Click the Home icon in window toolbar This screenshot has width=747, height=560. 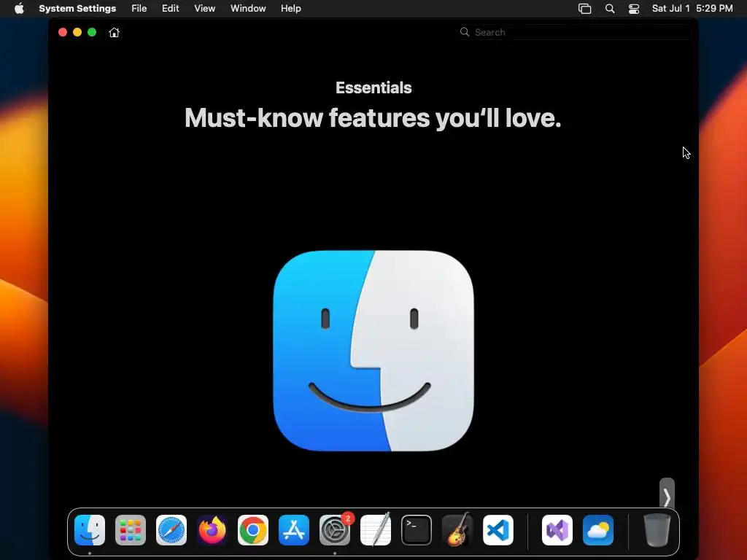click(114, 32)
